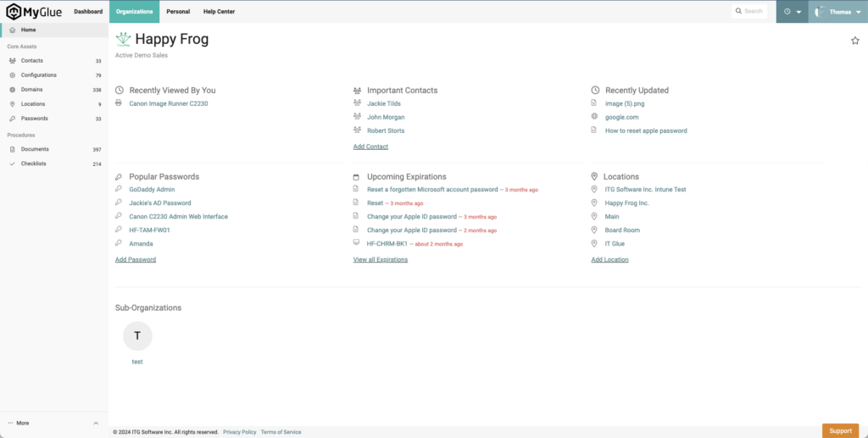Open GoDaddy Admin password
The height and width of the screenshot is (438, 868).
pos(152,189)
